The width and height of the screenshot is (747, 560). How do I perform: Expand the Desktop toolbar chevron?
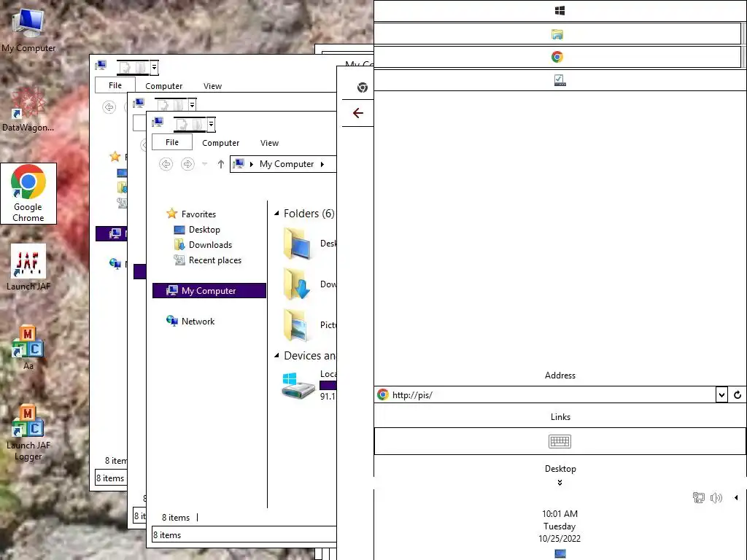(560, 483)
